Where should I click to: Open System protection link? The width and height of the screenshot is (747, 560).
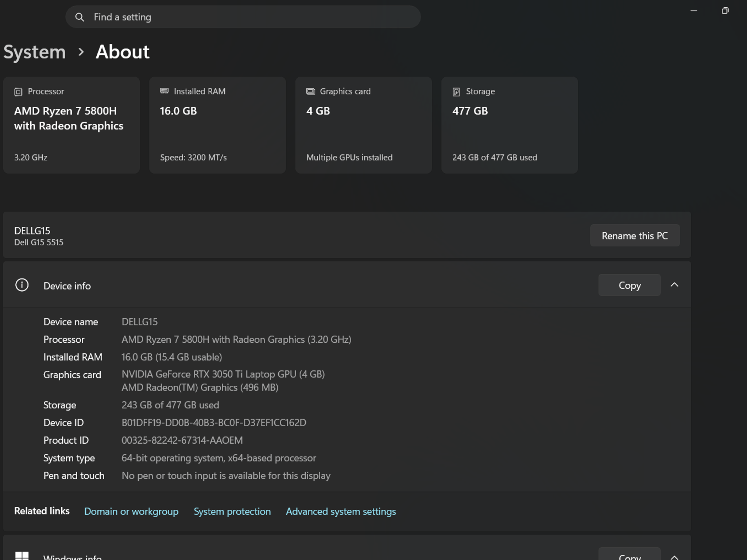(232, 512)
